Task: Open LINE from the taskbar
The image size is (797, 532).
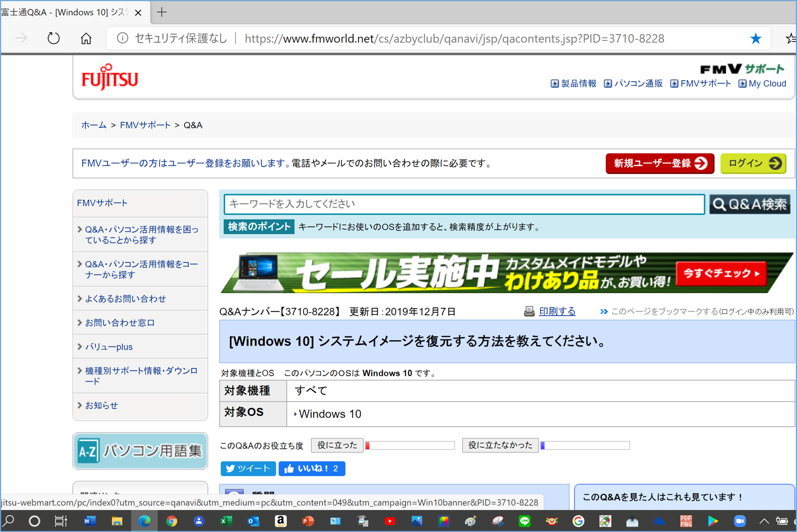Action: click(x=525, y=521)
